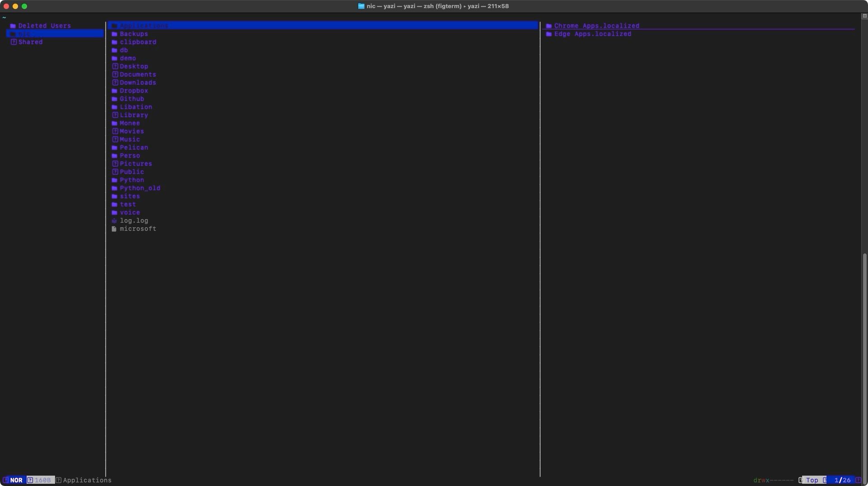Viewport: 868px width, 486px height.
Task: Click the file icon beside log.log
Action: coord(115,221)
